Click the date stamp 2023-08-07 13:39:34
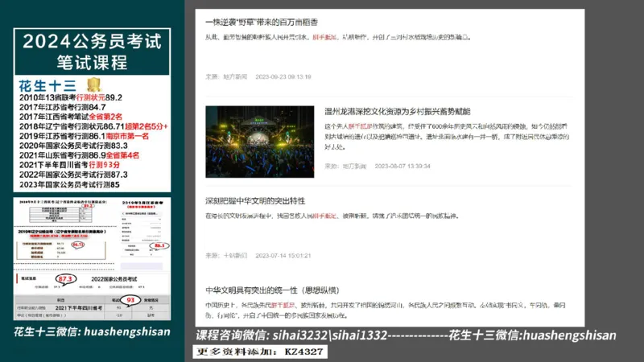The height and width of the screenshot is (362, 644). 402,167
